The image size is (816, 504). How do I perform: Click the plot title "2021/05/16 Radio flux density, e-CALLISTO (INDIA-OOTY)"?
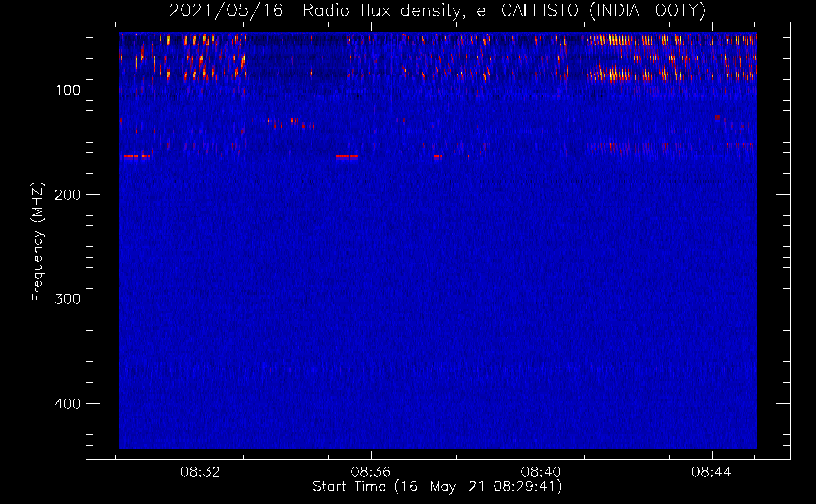pyautogui.click(x=437, y=10)
